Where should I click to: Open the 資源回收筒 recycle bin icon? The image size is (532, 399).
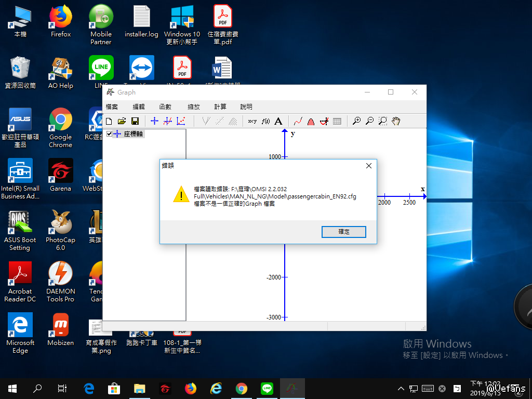coord(20,72)
